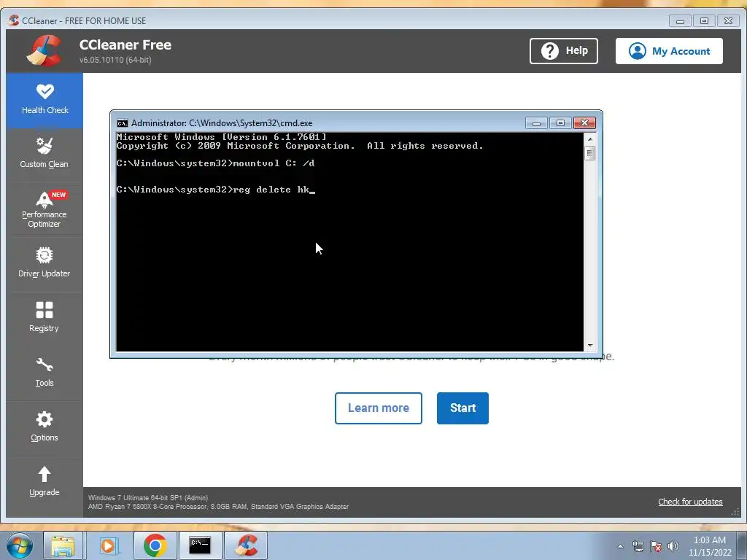
Task: Open the taskbar clock showing 1:03 AM
Action: pos(710,546)
